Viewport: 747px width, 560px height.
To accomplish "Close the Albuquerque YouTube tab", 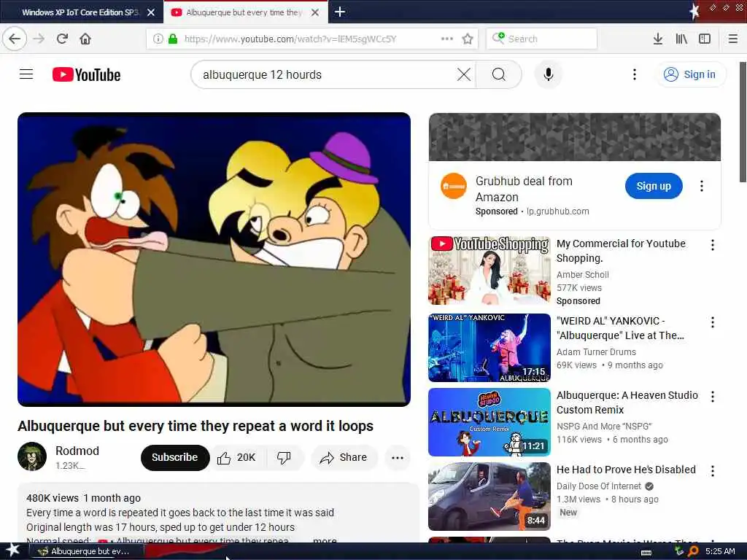I will tap(315, 12).
